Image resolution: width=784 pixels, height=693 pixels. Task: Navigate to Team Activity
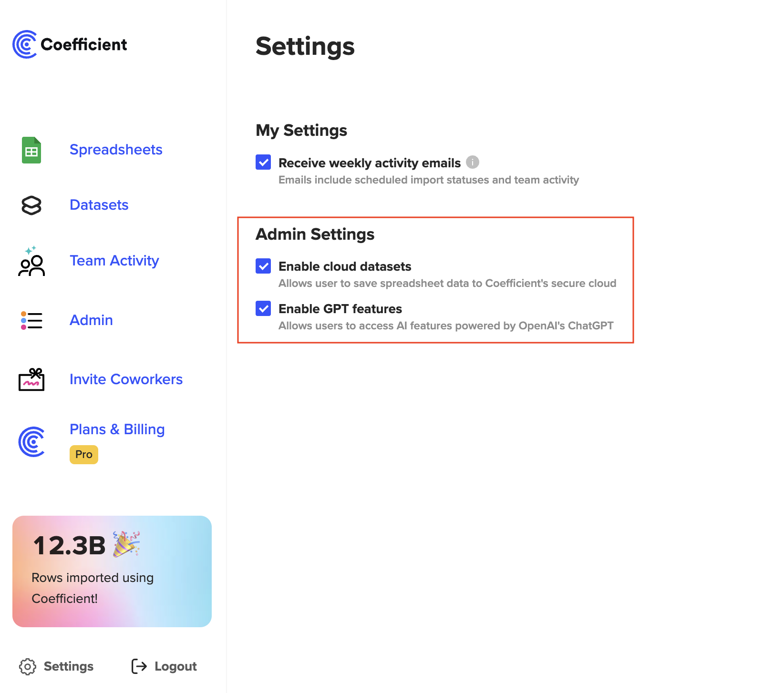pyautogui.click(x=114, y=261)
